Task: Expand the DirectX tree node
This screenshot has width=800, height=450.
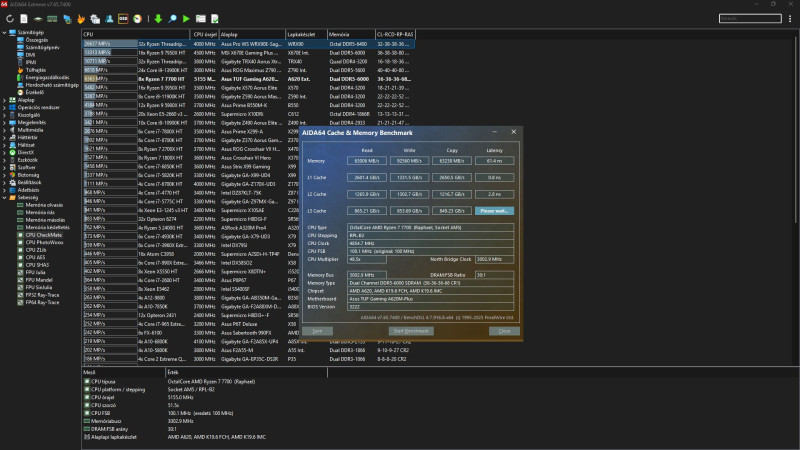Action: (x=5, y=153)
